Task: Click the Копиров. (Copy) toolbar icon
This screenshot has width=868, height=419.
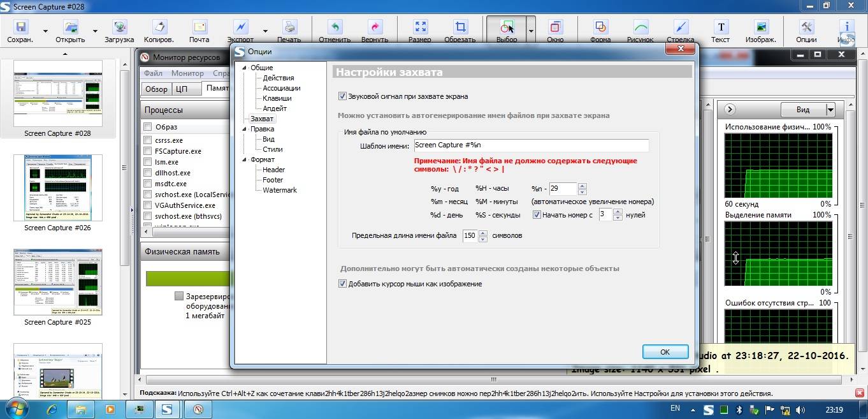Action: point(159,27)
